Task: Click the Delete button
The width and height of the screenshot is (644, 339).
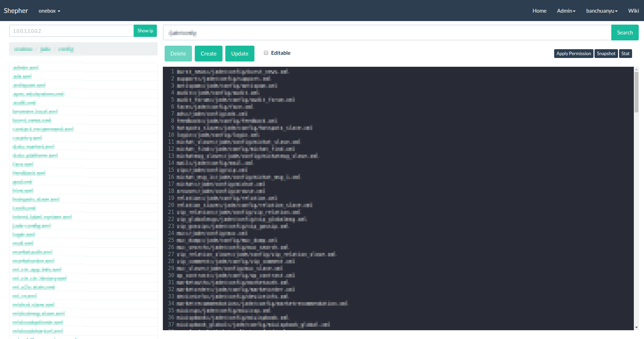Action: point(178,54)
